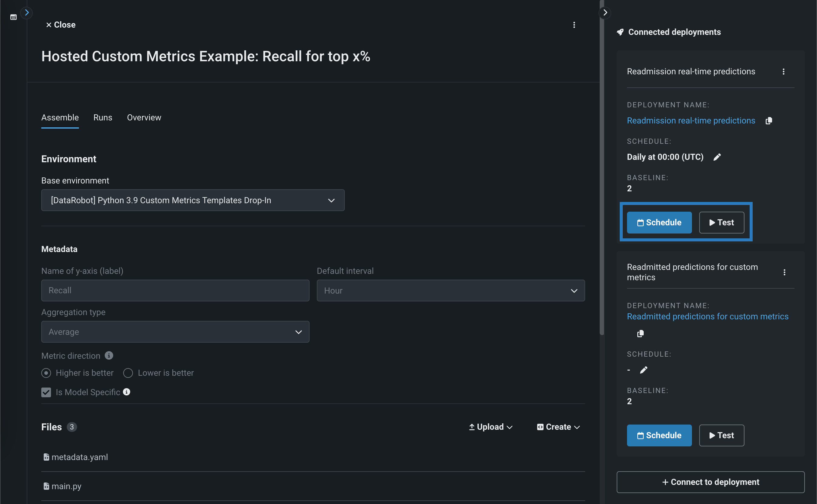
Task: Switch to the Runs tab
Action: click(x=103, y=118)
